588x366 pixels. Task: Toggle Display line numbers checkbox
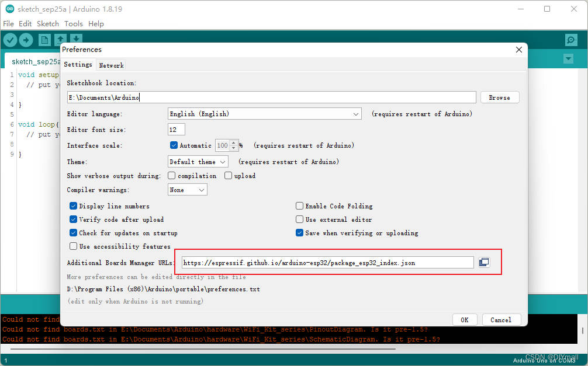74,205
